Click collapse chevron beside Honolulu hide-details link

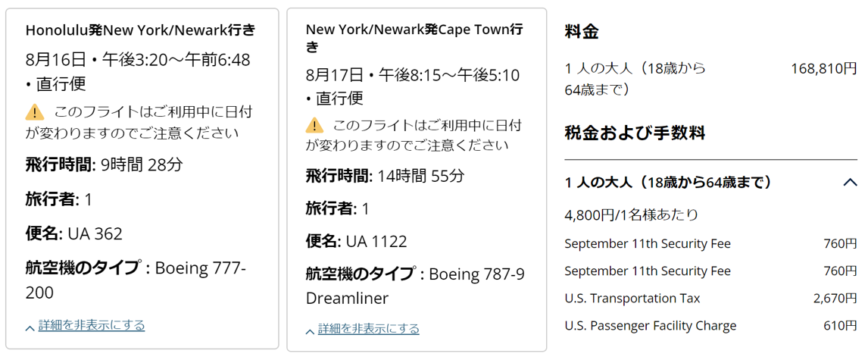point(30,328)
